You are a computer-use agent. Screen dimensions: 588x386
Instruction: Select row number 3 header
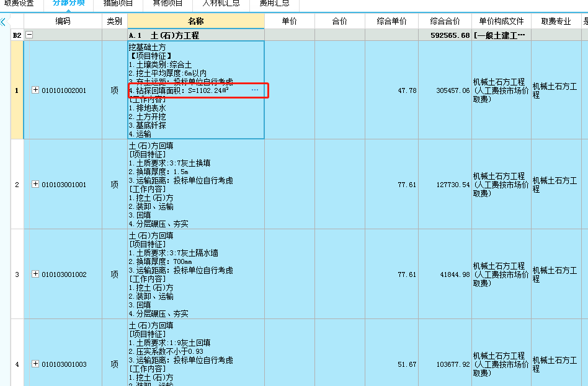(x=17, y=274)
